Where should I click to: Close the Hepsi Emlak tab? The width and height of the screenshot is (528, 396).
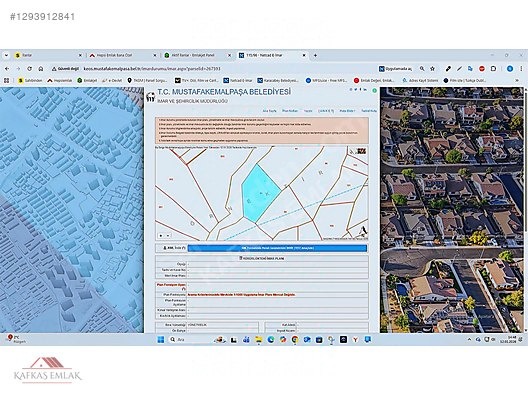tap(155, 55)
